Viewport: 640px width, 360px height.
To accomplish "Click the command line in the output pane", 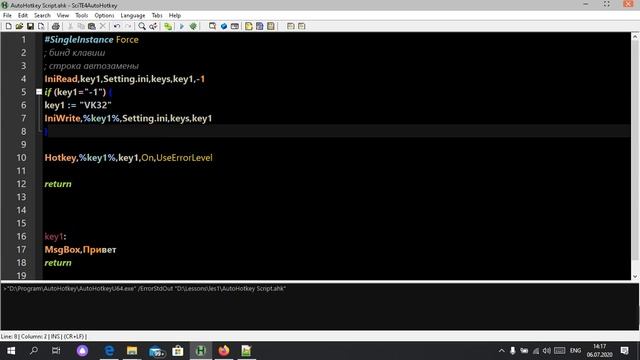I will [144, 289].
